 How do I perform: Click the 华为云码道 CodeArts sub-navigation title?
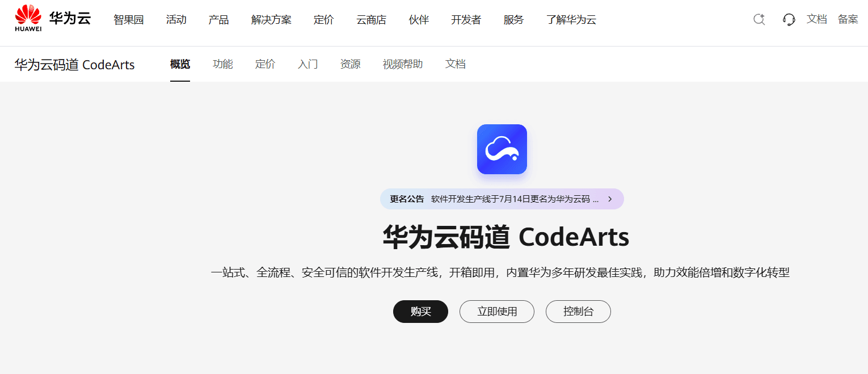(75, 65)
